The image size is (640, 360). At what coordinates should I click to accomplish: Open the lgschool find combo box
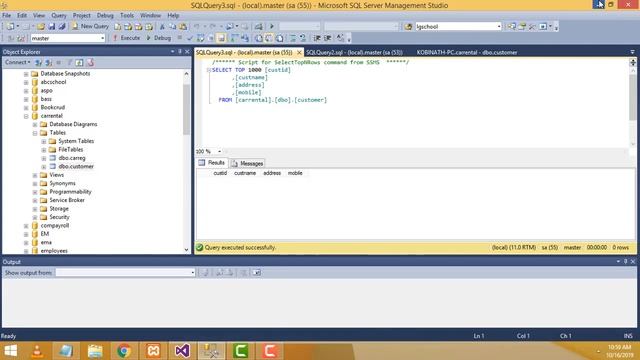point(499,27)
